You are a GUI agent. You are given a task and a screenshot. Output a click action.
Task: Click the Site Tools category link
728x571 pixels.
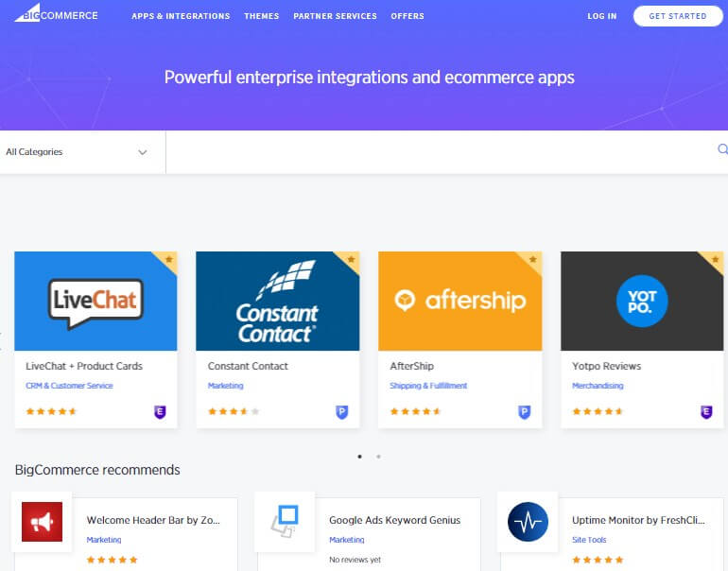pyautogui.click(x=589, y=540)
